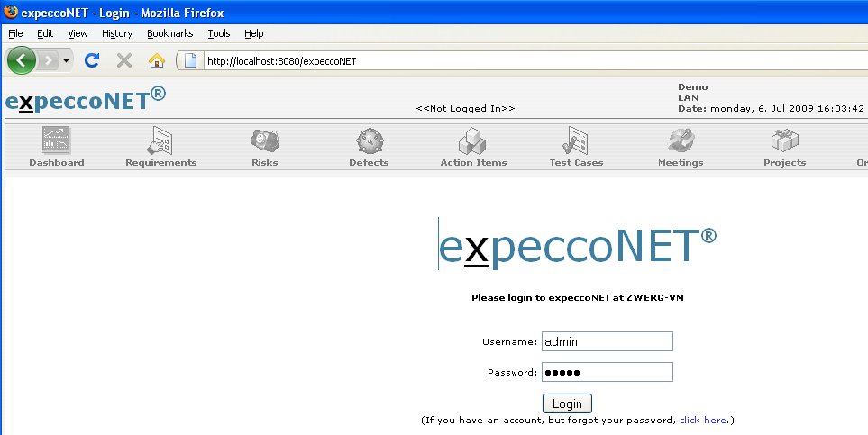Click into the Username field
Image resolution: width=868 pixels, height=435 pixels.
click(607, 341)
